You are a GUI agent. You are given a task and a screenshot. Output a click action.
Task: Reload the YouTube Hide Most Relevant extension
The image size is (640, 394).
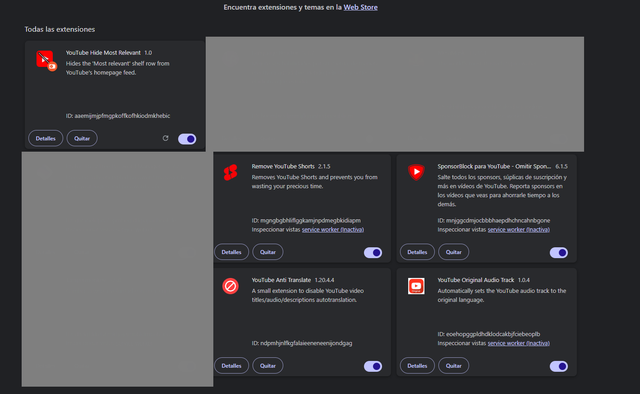(165, 138)
